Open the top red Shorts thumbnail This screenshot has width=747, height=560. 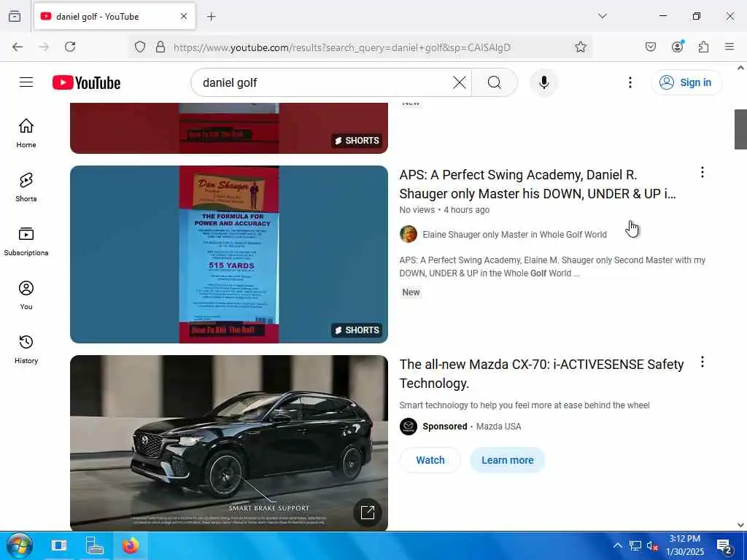229,128
